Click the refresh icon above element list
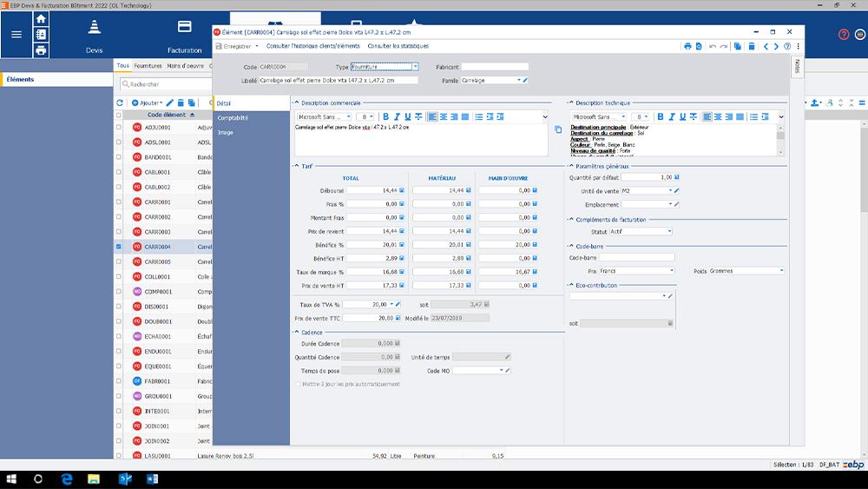The image size is (868, 489). [120, 102]
